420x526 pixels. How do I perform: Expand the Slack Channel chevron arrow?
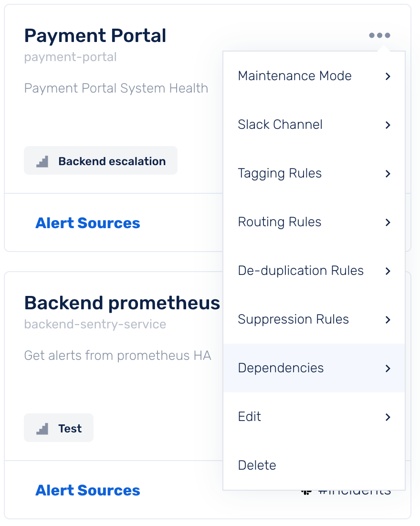tap(388, 125)
